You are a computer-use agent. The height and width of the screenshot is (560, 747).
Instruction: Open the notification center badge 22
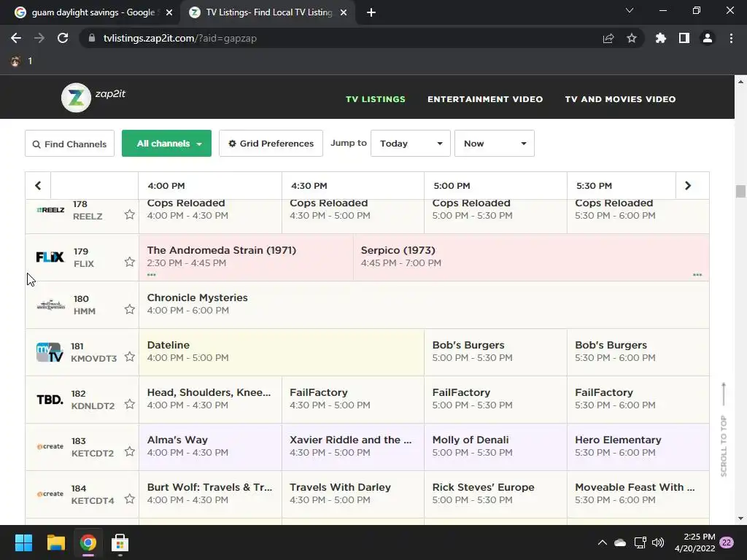click(x=727, y=542)
